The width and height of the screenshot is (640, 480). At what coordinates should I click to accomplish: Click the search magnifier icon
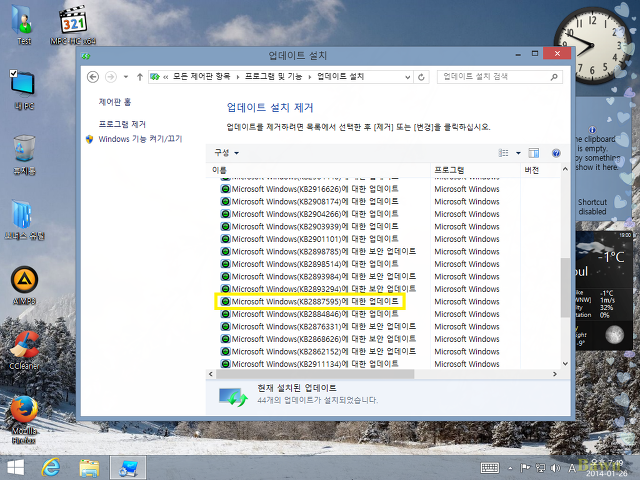pos(554,77)
